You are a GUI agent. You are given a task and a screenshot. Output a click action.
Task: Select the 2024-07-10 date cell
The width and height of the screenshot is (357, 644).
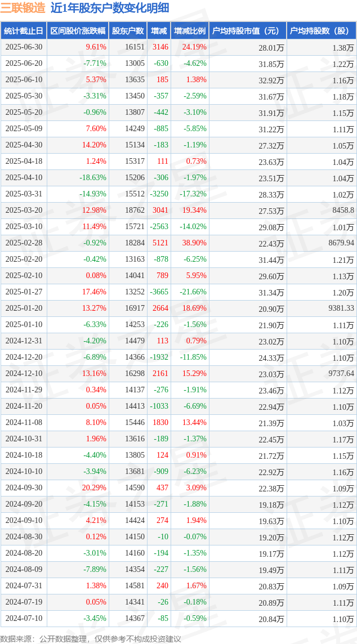(x=24, y=618)
